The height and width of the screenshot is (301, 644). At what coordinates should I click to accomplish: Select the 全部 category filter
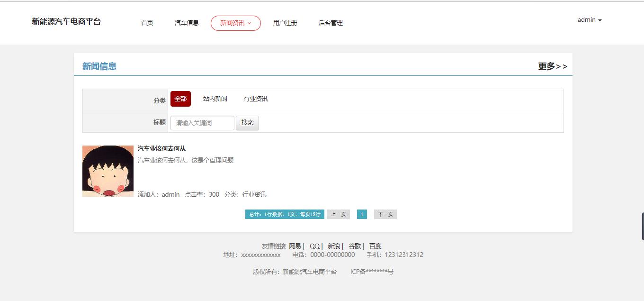point(180,99)
